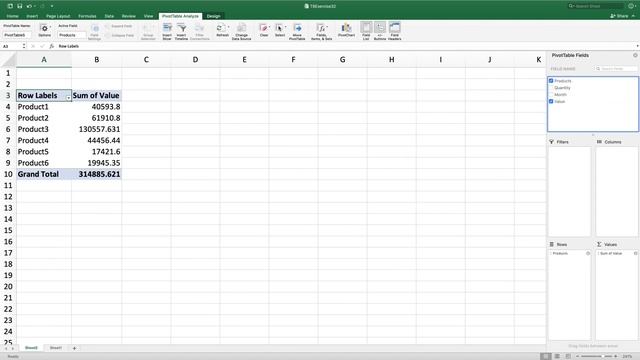This screenshot has height=360, width=640.
Task: Switch to Normal view in status bar
Action: coord(545,356)
